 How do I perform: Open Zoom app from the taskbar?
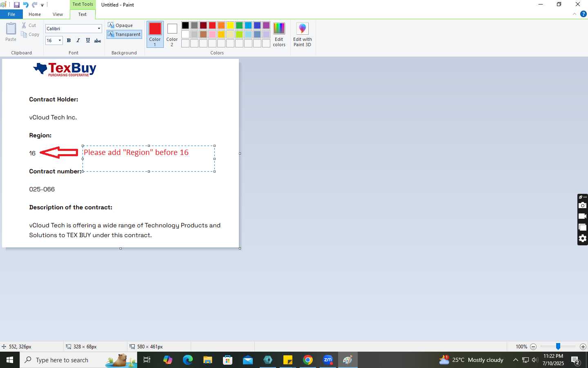tap(328, 360)
